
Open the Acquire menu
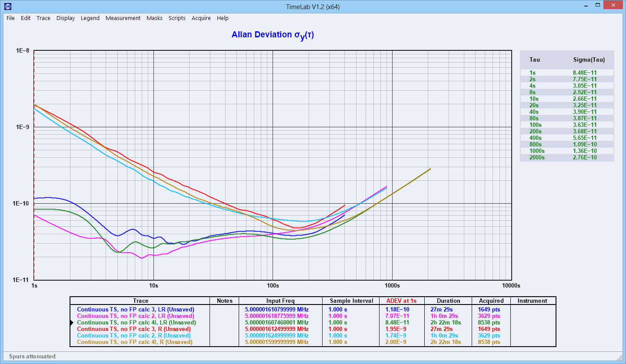click(201, 18)
